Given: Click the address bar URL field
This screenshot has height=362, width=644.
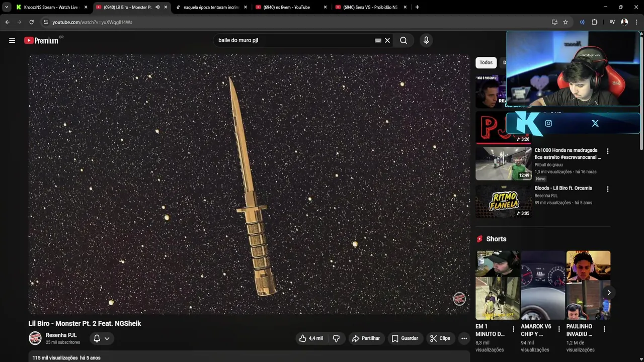Looking at the screenshot, I should pyautogui.click(x=297, y=22).
